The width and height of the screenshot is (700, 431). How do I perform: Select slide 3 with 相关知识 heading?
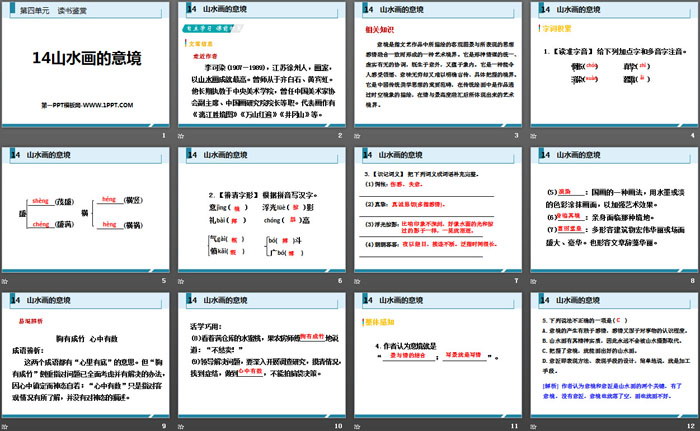438,65
